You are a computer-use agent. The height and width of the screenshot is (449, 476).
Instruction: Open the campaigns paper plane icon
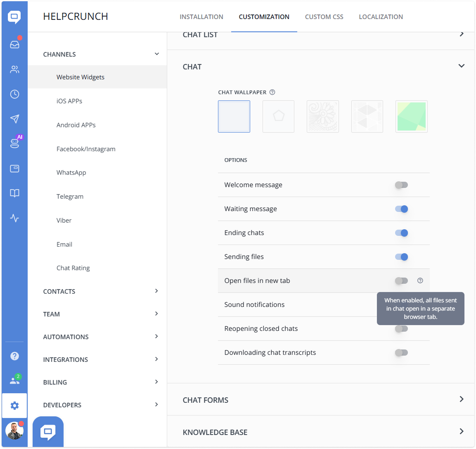(14, 119)
